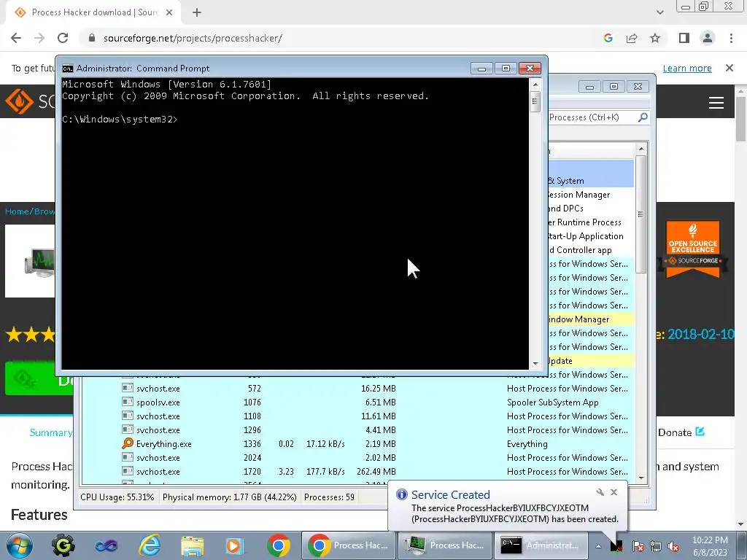The image size is (747, 560).
Task: Click the Session Manager row
Action: (x=591, y=195)
